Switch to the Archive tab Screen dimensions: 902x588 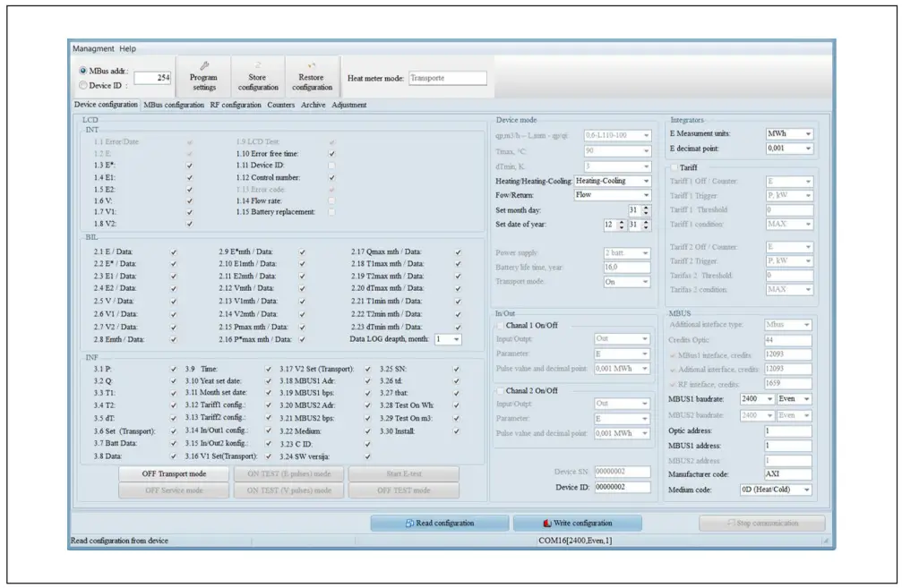click(x=313, y=105)
